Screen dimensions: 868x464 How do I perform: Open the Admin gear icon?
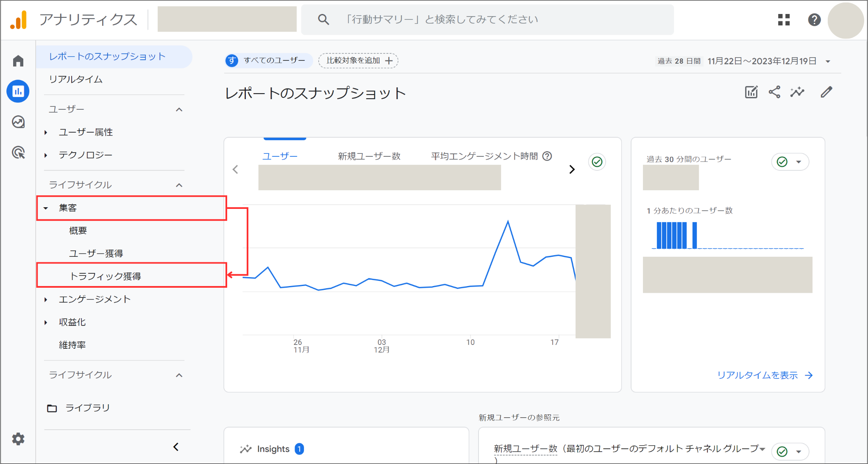[x=18, y=439]
